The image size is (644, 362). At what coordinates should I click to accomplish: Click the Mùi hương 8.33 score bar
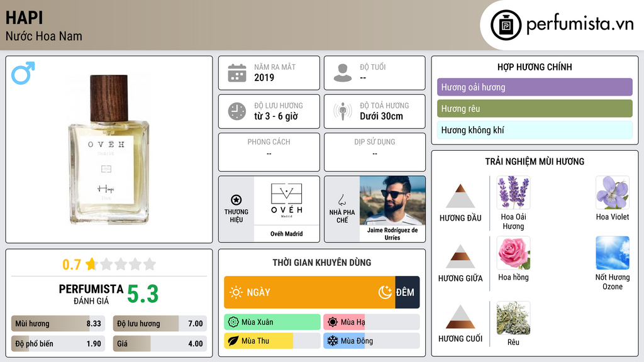[x=58, y=324]
